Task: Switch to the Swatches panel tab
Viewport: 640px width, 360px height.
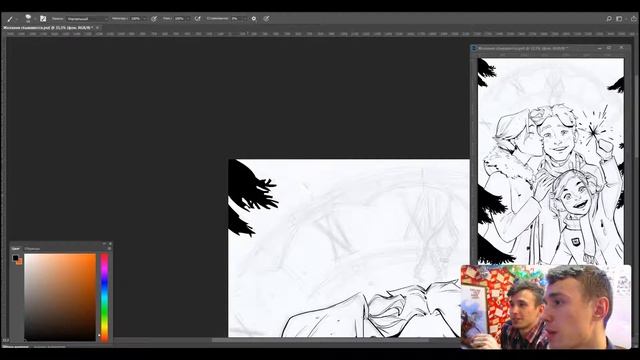Action: tap(32, 249)
